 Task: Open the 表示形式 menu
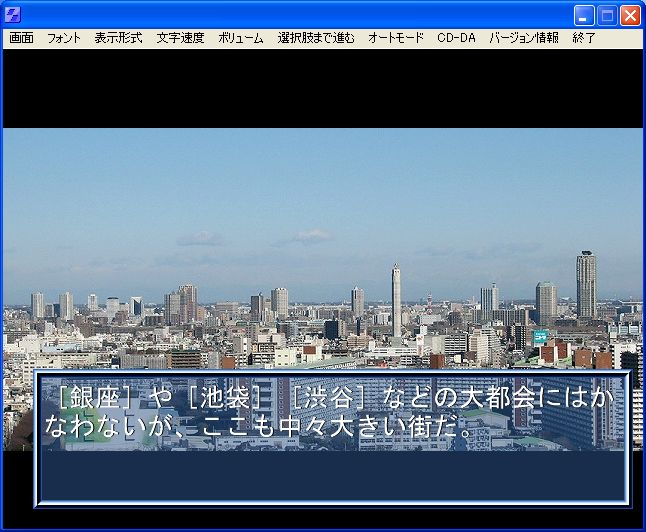pos(118,38)
